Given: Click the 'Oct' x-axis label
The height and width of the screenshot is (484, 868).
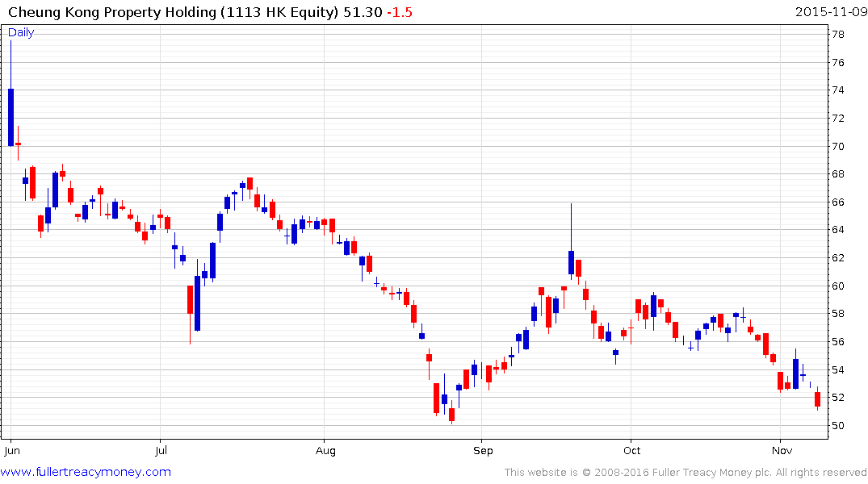Looking at the screenshot, I should coord(631,450).
